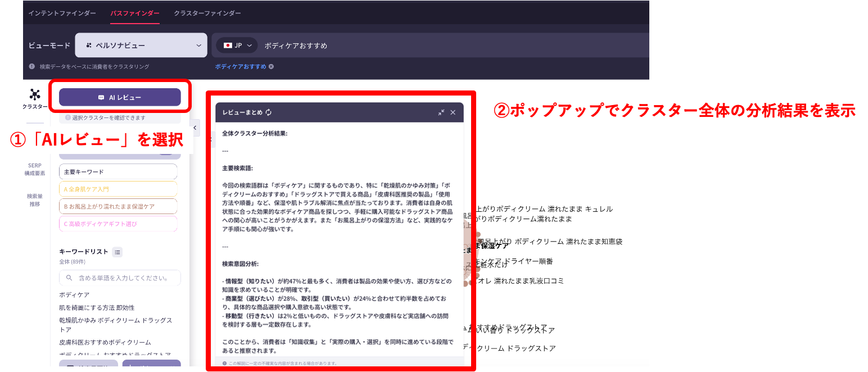Close the レビューまとめ popup
Screen dimensions: 868x372
tap(453, 112)
